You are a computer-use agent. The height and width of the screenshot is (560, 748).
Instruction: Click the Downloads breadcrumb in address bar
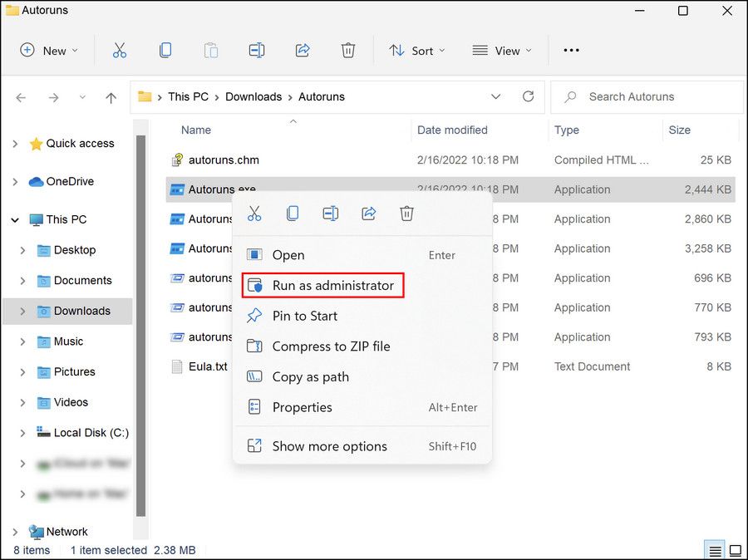[x=253, y=97]
